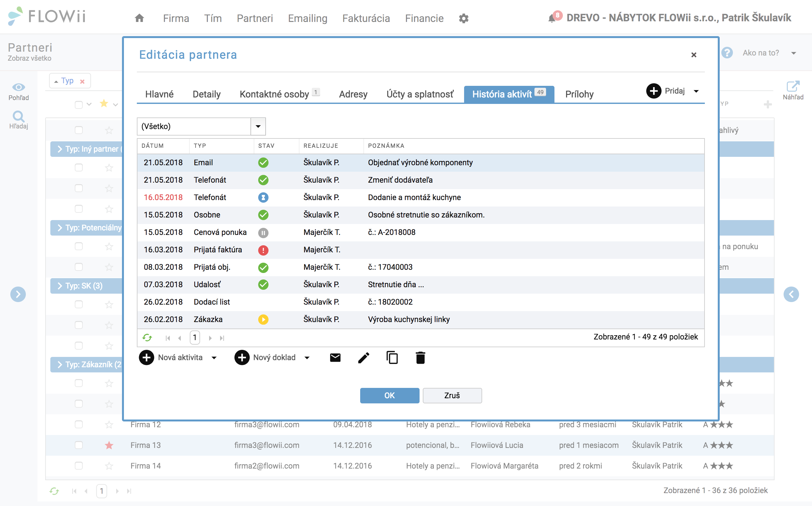Toggle favorite star for Firma 12
Viewport: 812px width, 506px height.
109,424
